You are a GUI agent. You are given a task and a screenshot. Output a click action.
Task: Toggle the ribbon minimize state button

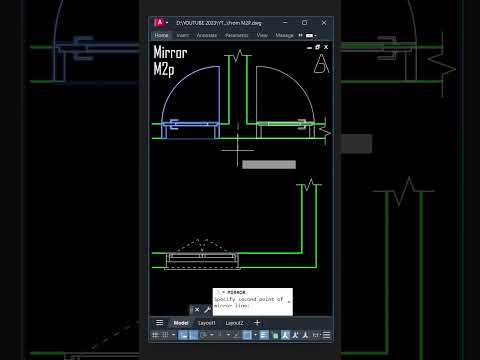pyautogui.click(x=309, y=35)
